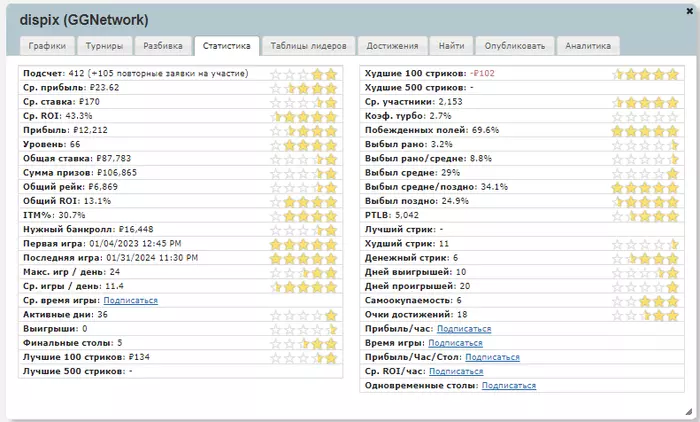The image size is (700, 422).
Task: Click the star rating for PTLB row
Action: pos(645,216)
